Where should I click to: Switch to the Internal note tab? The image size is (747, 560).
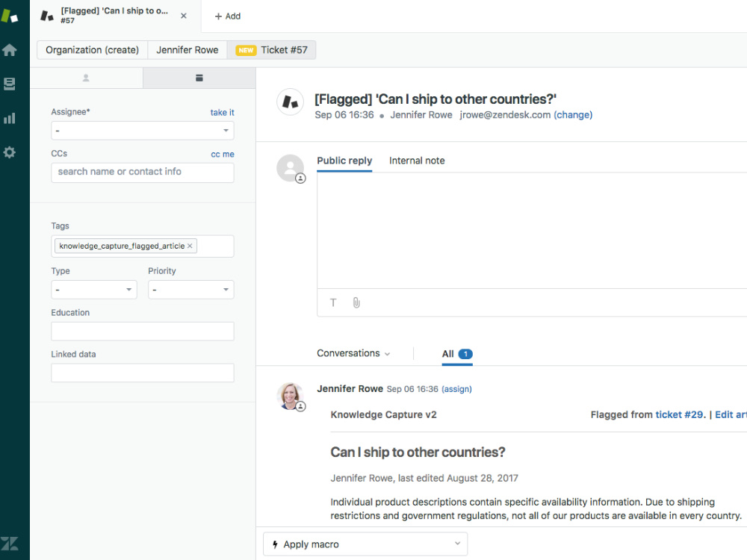(417, 161)
